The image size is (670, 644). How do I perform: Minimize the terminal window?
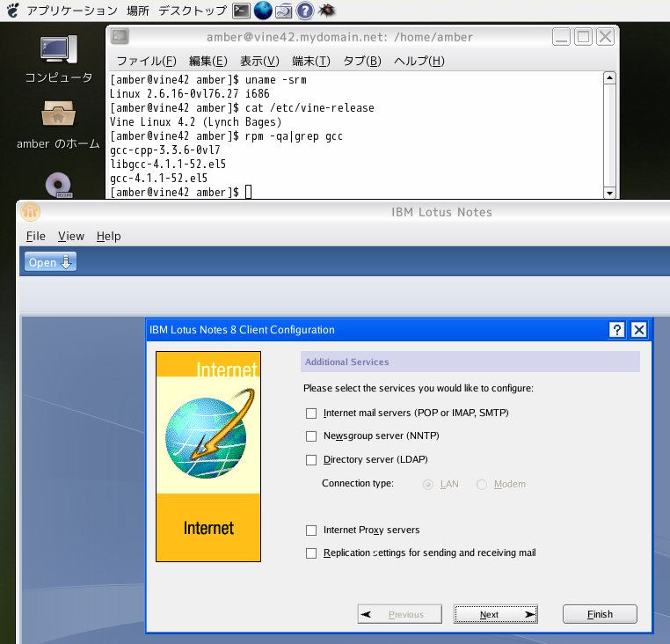point(561,37)
